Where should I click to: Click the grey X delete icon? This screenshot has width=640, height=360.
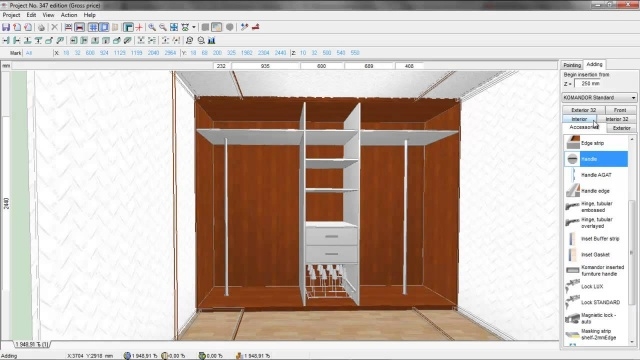point(54,27)
